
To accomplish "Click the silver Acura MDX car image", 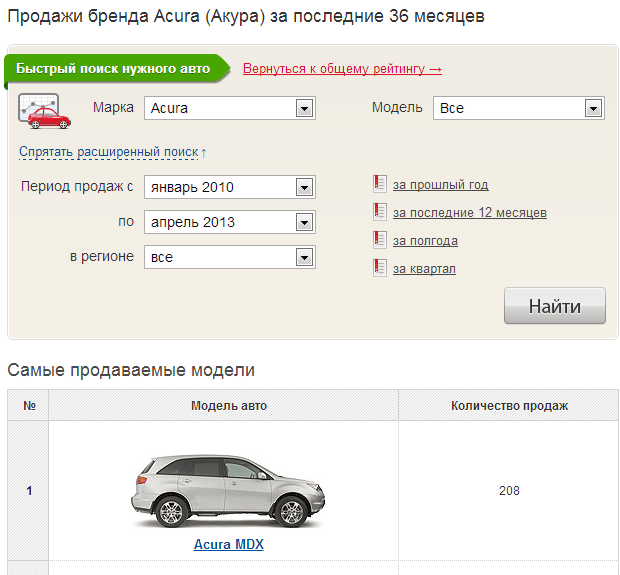I will (x=228, y=490).
